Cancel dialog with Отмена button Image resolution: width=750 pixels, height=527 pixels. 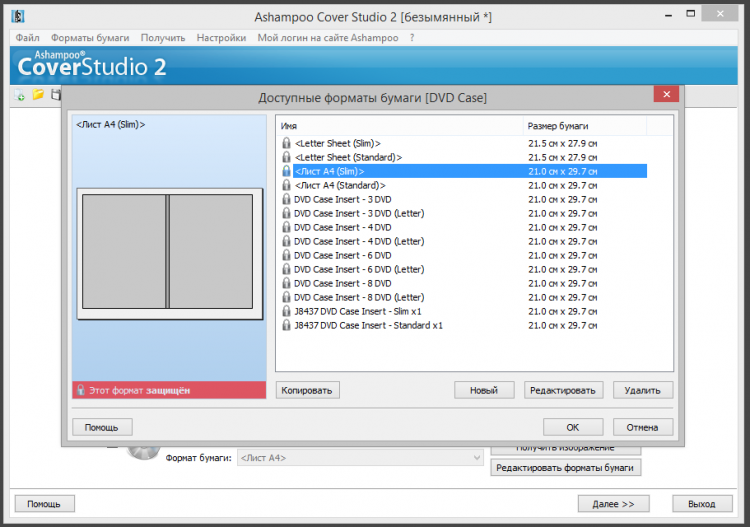pyautogui.click(x=642, y=427)
